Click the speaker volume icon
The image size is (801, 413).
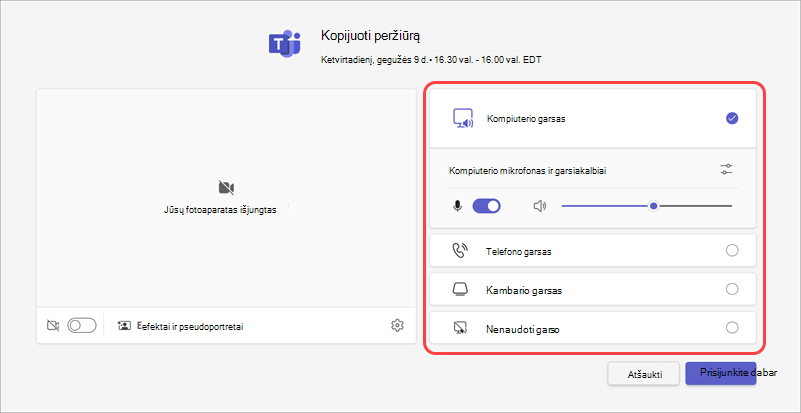coord(539,206)
